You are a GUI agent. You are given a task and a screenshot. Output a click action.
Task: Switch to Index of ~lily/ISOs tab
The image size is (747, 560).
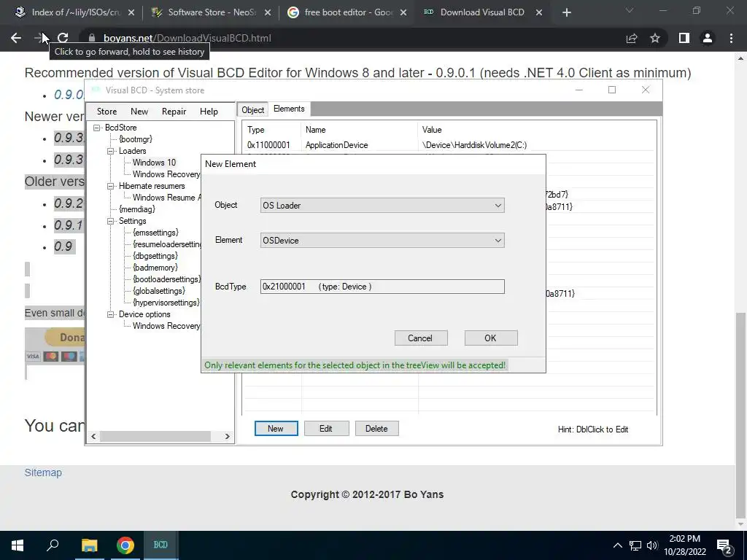(76, 12)
